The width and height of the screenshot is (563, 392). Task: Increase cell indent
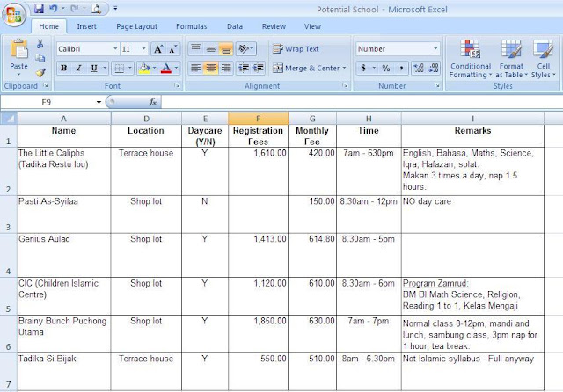258,68
